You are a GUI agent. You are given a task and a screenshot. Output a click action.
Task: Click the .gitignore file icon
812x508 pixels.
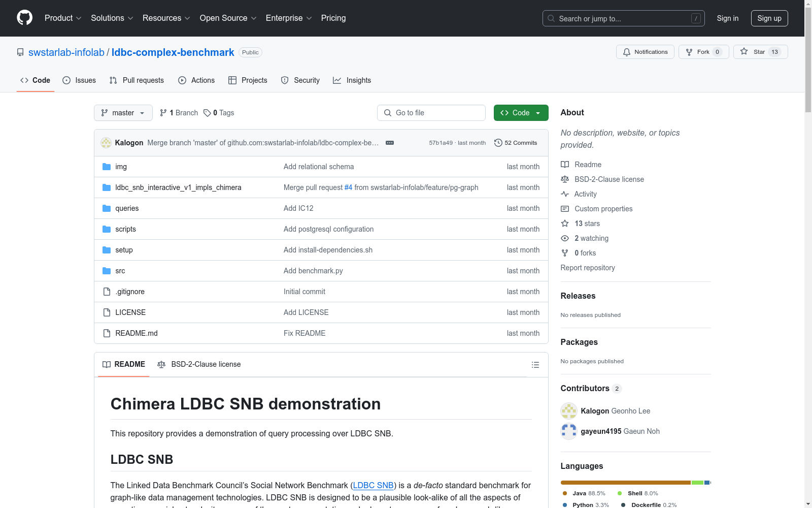click(107, 292)
